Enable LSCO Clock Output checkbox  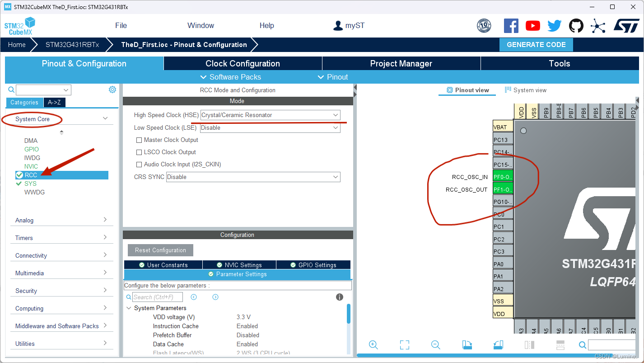pyautogui.click(x=139, y=152)
